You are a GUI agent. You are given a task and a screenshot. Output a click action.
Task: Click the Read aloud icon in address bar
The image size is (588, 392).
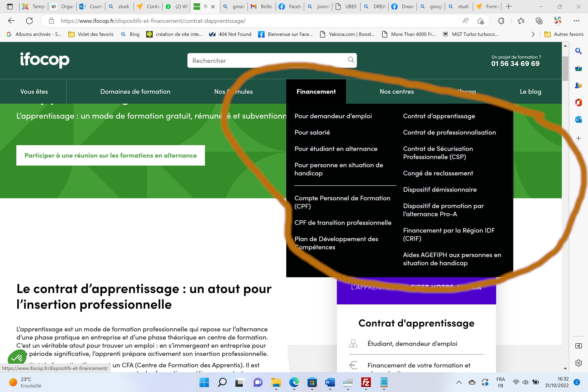[x=465, y=21]
